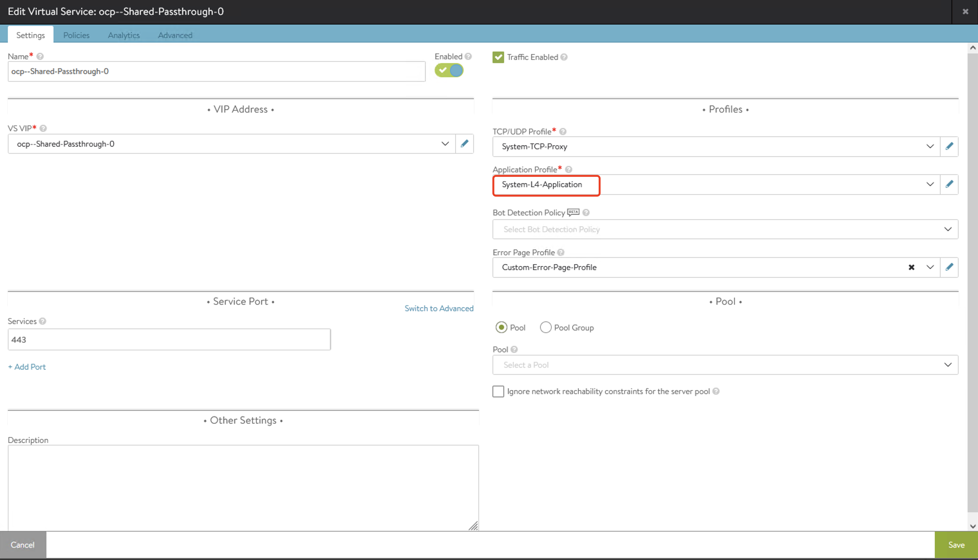Toggle the Enabled switch off
The image size is (978, 560).
(x=449, y=71)
